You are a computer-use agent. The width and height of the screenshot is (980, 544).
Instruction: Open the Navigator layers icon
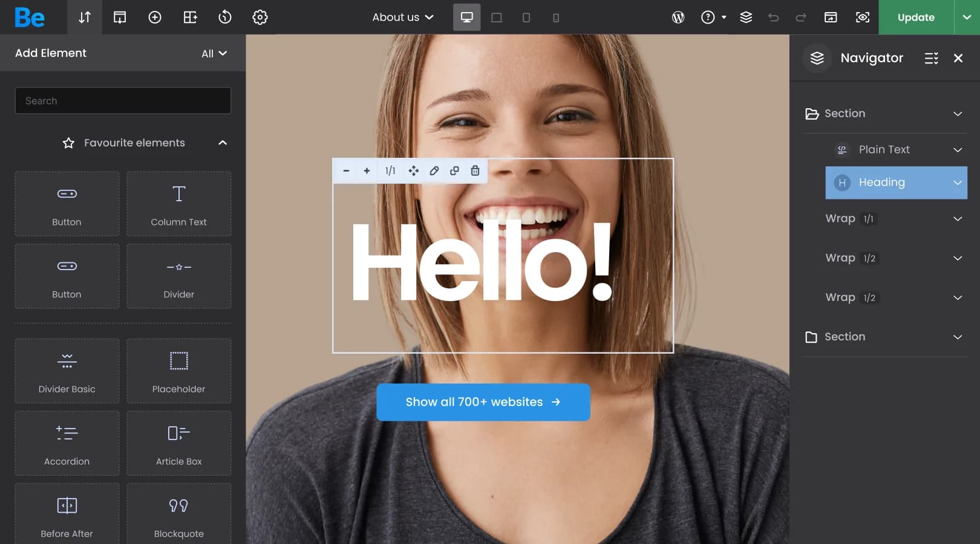pos(746,17)
